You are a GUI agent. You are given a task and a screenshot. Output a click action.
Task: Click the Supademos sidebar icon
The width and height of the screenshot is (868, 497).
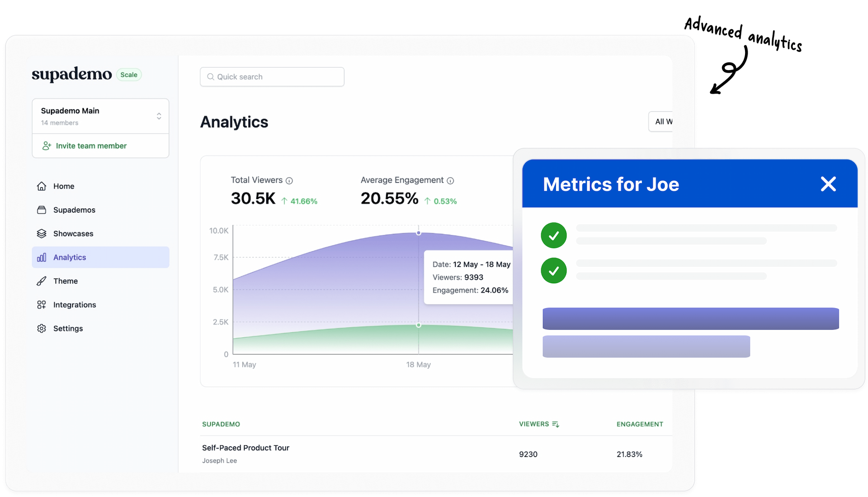pos(42,209)
